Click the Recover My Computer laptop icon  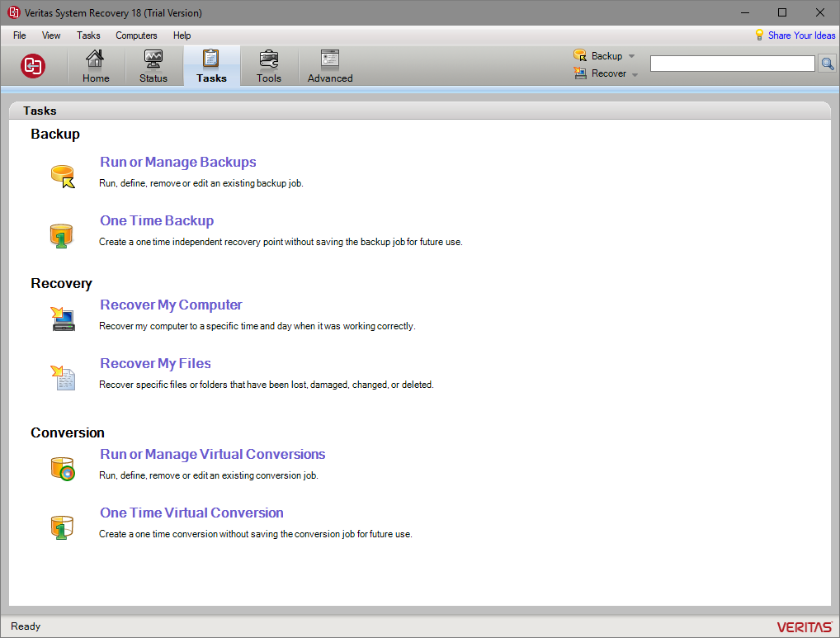(64, 319)
